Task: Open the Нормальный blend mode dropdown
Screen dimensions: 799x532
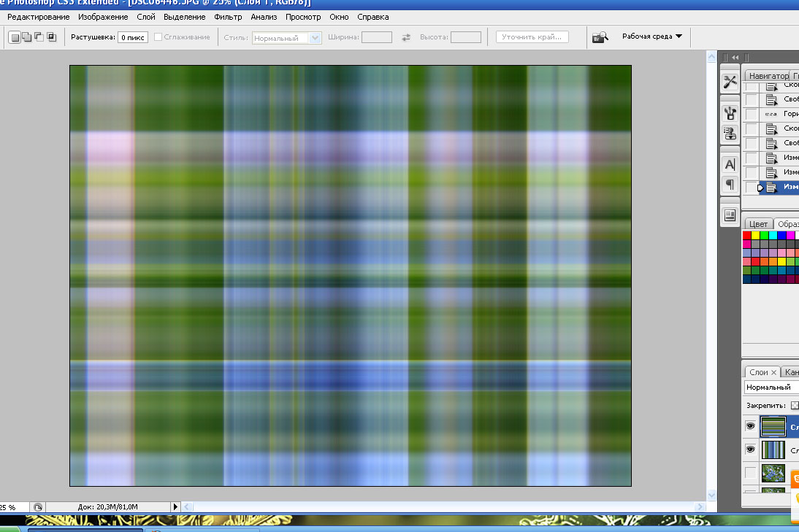Action: tap(771, 388)
